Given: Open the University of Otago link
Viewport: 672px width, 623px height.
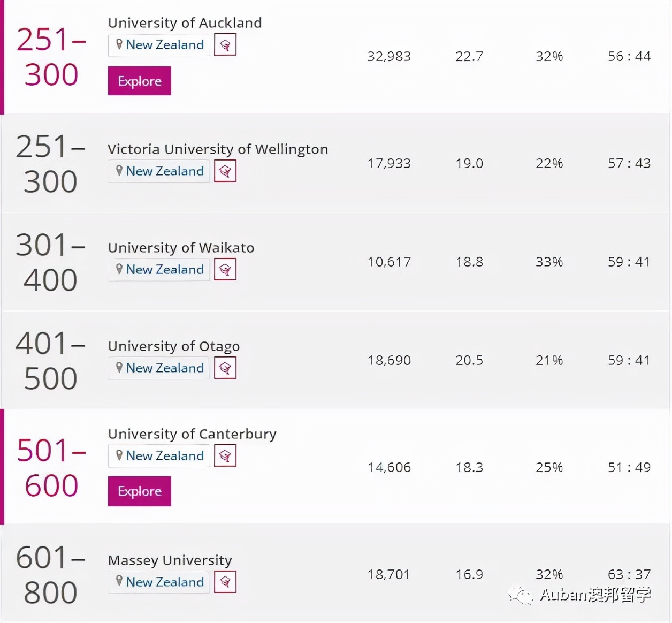Looking at the screenshot, I should click(174, 346).
